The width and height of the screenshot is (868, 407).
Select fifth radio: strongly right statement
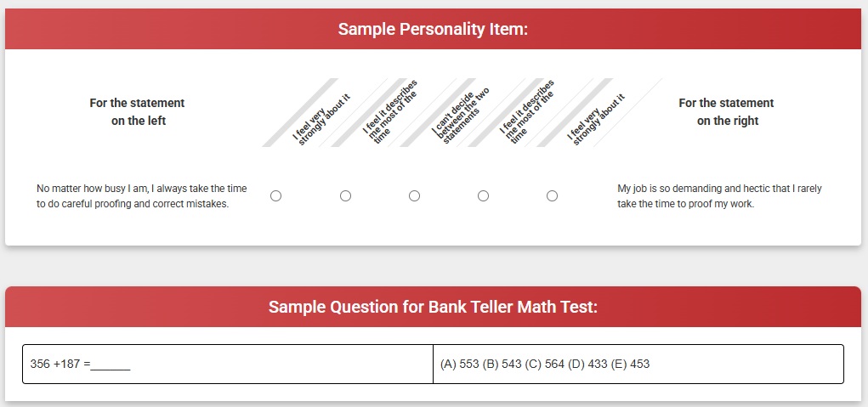coord(552,195)
